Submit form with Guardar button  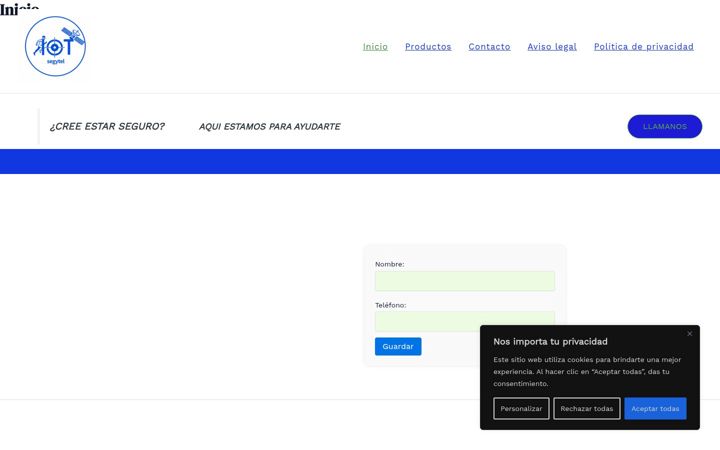[x=398, y=346]
